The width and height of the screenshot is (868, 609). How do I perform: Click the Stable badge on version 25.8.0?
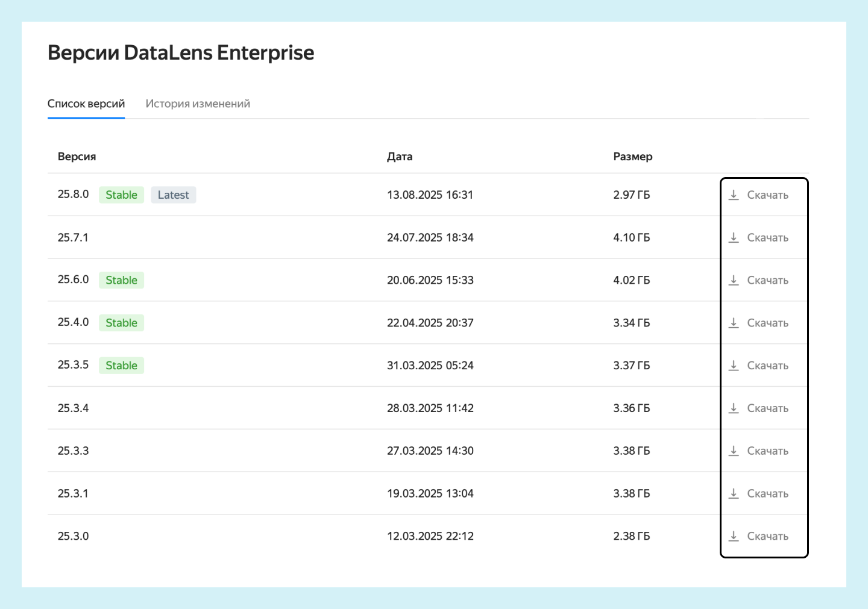121,195
